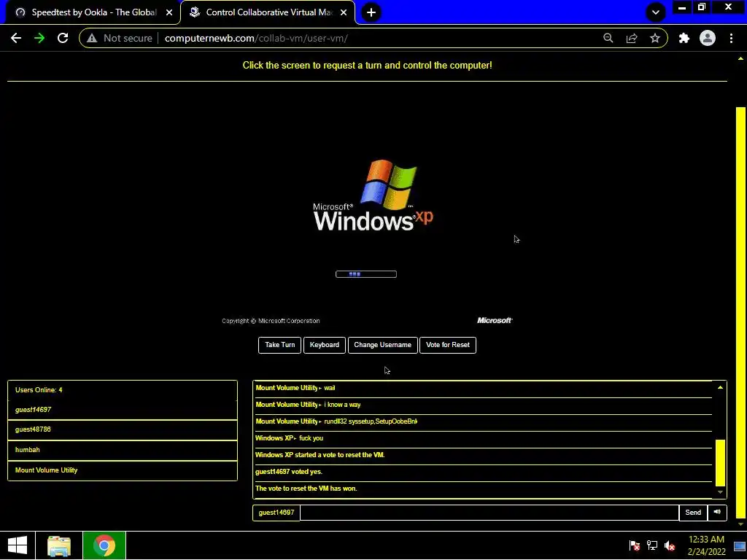
Task: Open the network status tray icon
Action: (x=652, y=545)
